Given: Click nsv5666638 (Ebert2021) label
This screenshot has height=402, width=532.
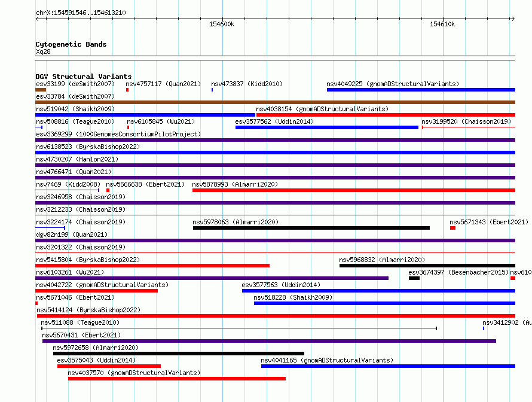Looking at the screenshot, I should [145, 184].
